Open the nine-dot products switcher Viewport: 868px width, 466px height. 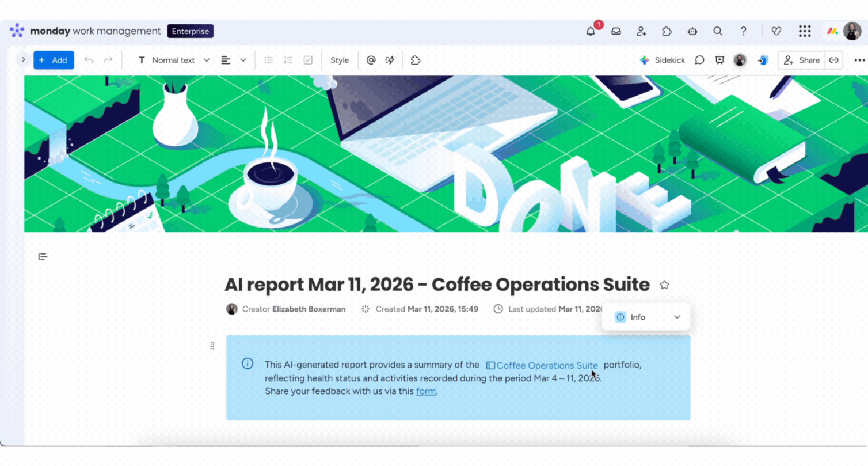pyautogui.click(x=805, y=31)
